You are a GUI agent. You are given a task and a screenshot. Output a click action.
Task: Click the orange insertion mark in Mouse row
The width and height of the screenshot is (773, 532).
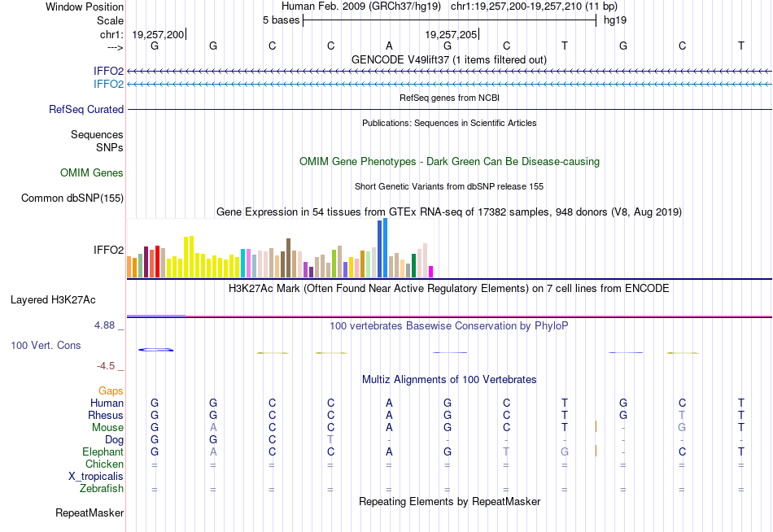point(596,427)
